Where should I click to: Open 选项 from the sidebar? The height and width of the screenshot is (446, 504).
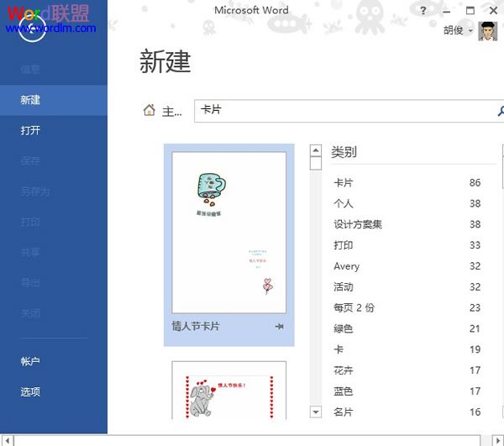[x=31, y=391]
